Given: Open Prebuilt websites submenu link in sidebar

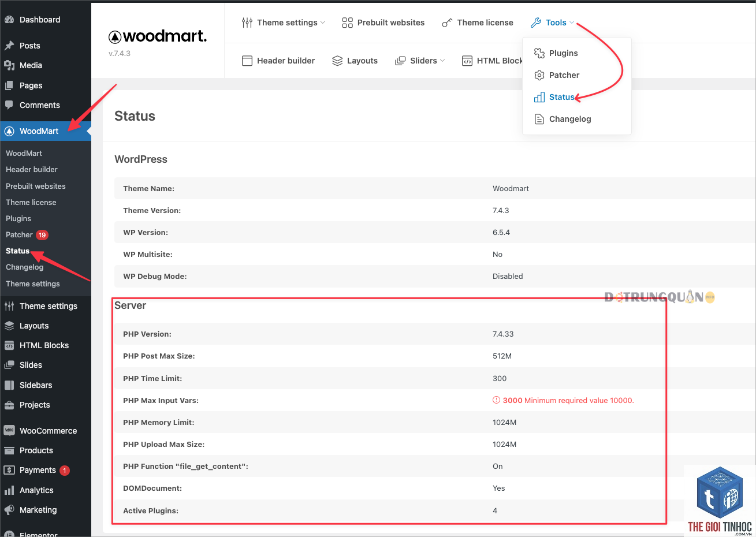Looking at the screenshot, I should point(36,186).
